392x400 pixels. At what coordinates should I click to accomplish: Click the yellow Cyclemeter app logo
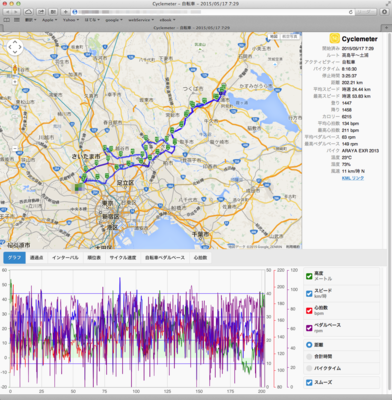pyautogui.click(x=334, y=38)
